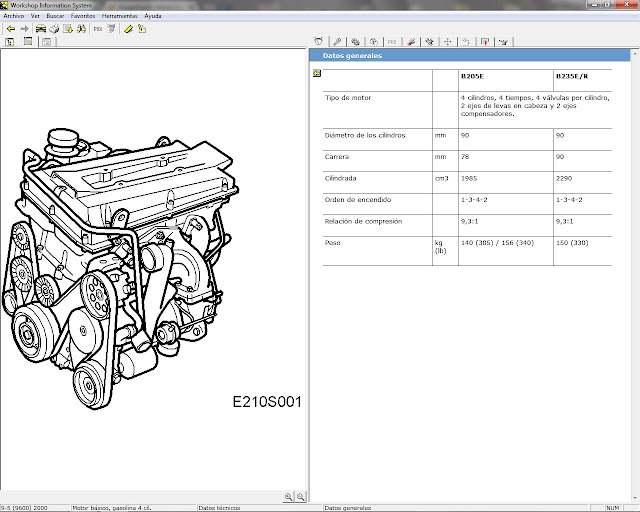Open the gears components tab

(x=356, y=42)
